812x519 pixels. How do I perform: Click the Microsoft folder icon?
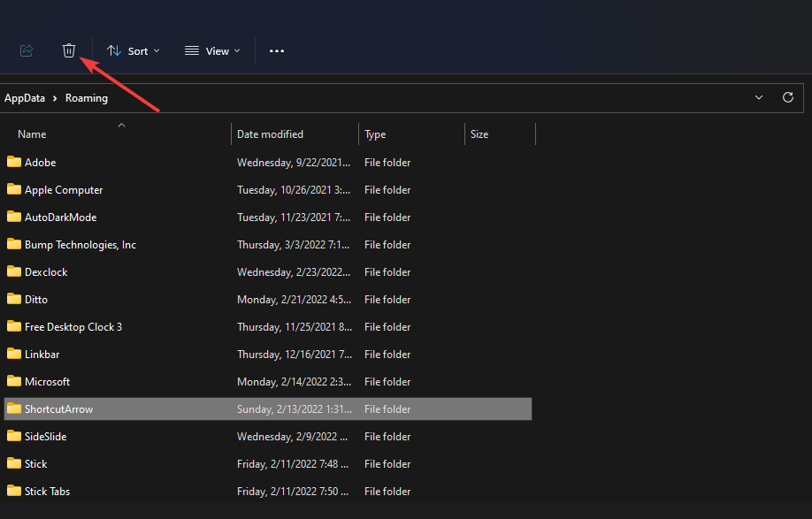(13, 381)
